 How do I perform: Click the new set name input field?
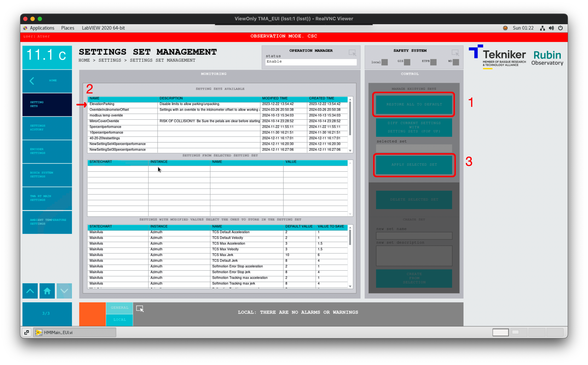(414, 236)
